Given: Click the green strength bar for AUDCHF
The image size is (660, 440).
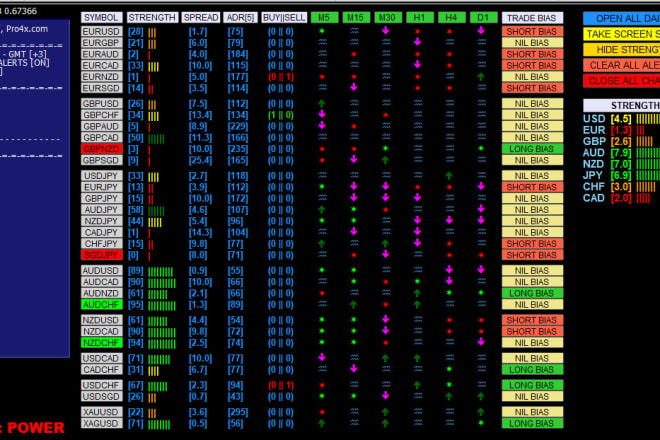Looking at the screenshot, I should pyautogui.click(x=162, y=305).
